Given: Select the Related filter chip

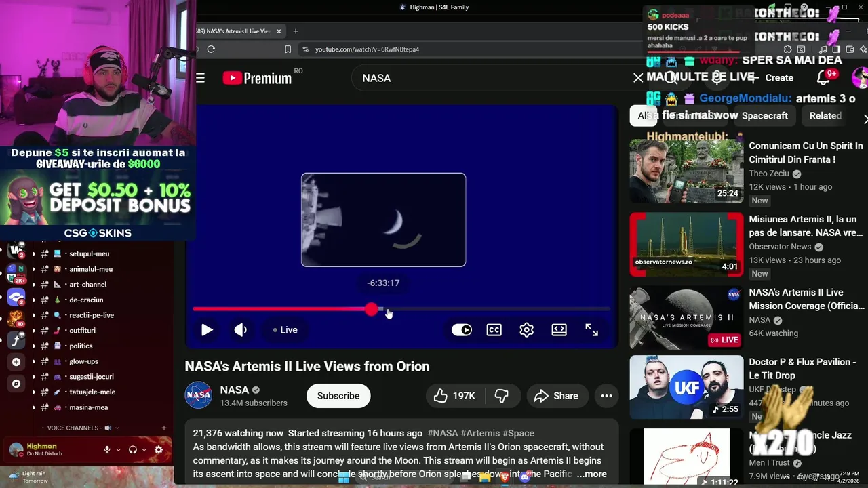Looking at the screenshot, I should point(825,116).
